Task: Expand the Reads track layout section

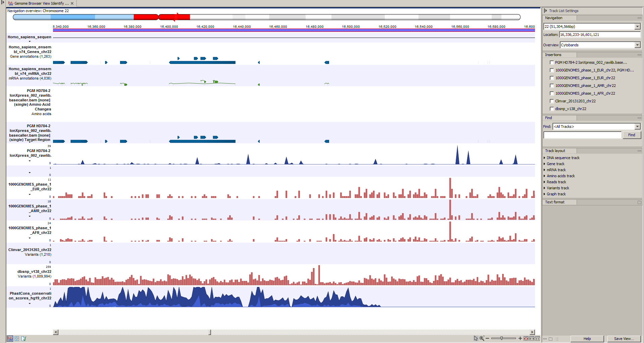Action: [x=556, y=182]
